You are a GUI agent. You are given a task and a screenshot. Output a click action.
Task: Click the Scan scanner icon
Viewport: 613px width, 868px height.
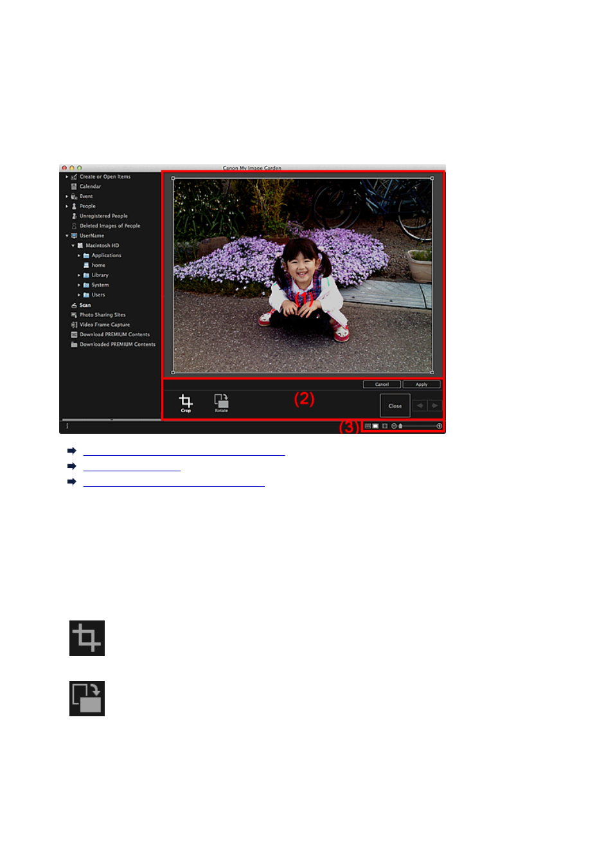[74, 305]
